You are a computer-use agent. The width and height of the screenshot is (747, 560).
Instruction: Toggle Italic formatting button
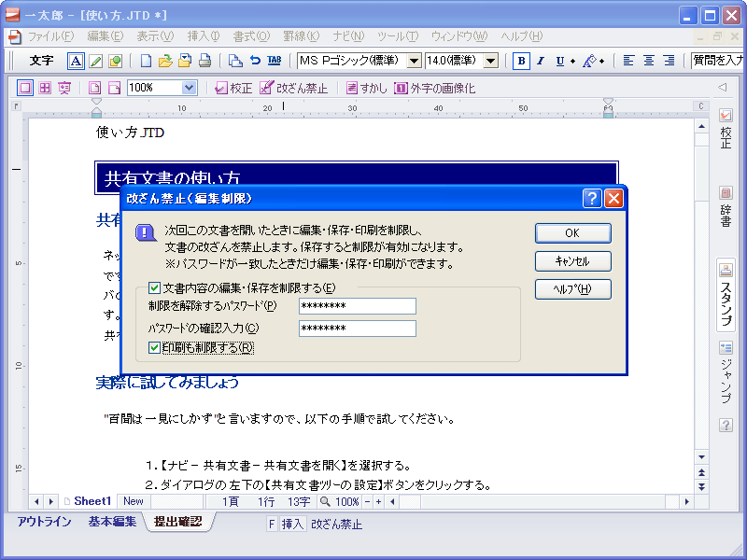point(541,61)
